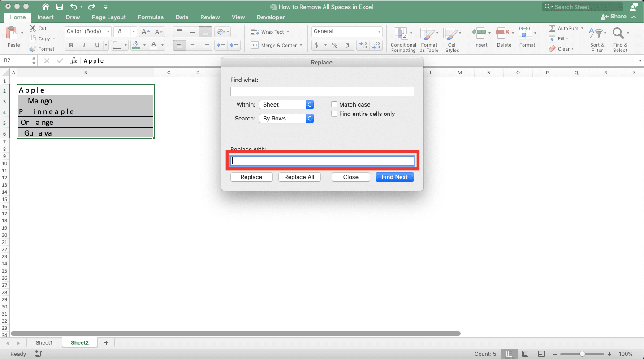The image size is (644, 359).
Task: Align text to the right
Action: pyautogui.click(x=206, y=45)
